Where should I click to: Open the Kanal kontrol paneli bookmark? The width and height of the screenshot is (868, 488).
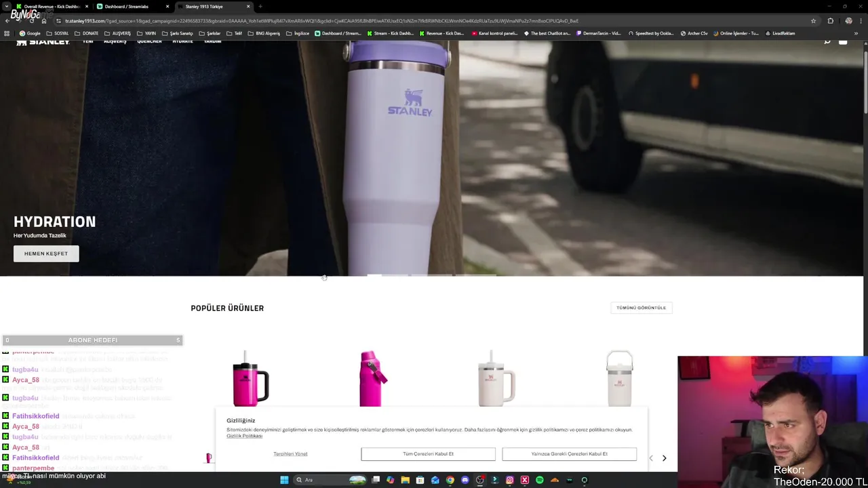click(x=496, y=33)
